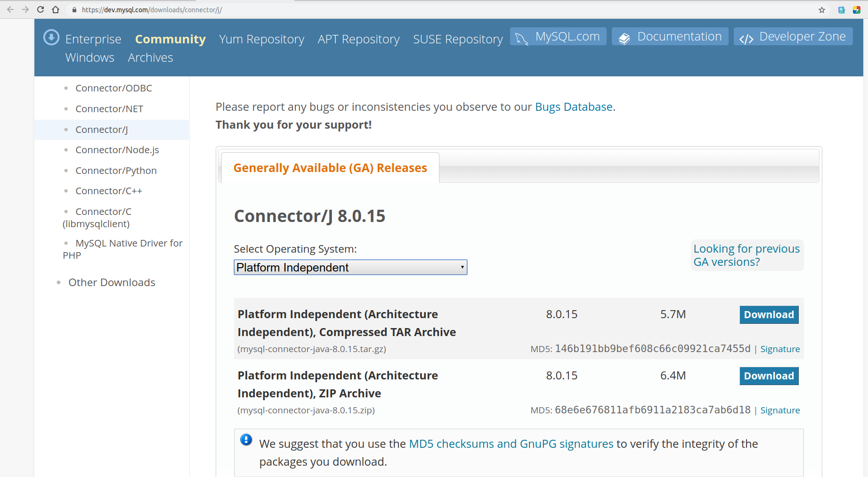Select Connector/Python in the sidebar

coord(116,171)
